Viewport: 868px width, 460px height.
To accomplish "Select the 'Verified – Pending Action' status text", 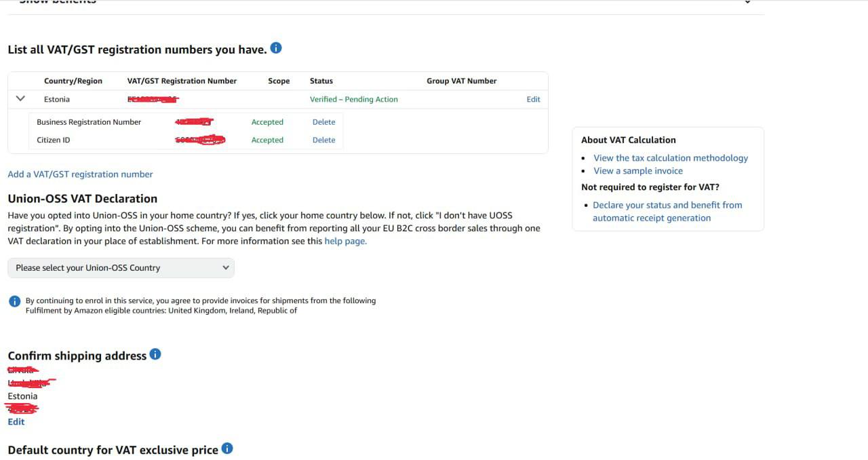I will point(354,99).
